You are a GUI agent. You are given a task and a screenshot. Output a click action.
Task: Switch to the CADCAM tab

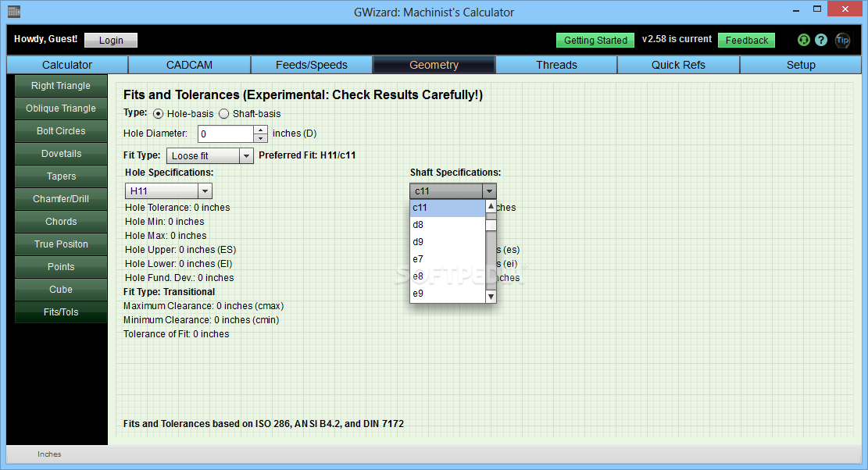189,65
